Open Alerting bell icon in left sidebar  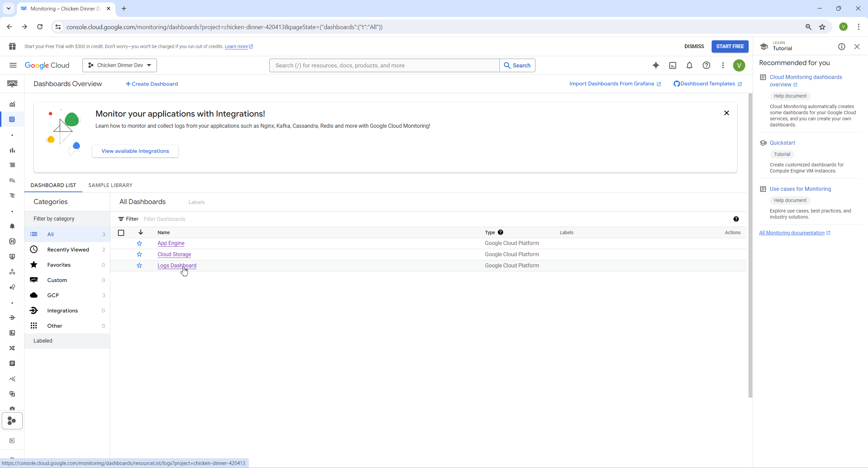click(12, 226)
